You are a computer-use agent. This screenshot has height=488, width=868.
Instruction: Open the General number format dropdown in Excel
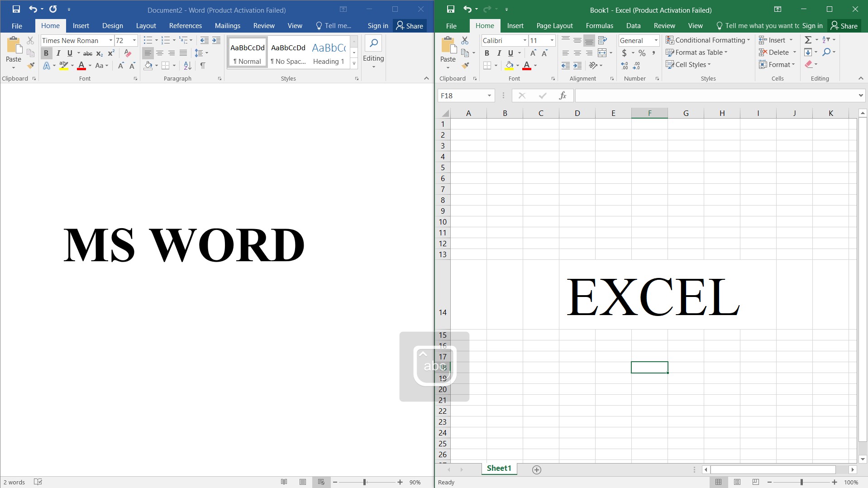click(x=656, y=40)
